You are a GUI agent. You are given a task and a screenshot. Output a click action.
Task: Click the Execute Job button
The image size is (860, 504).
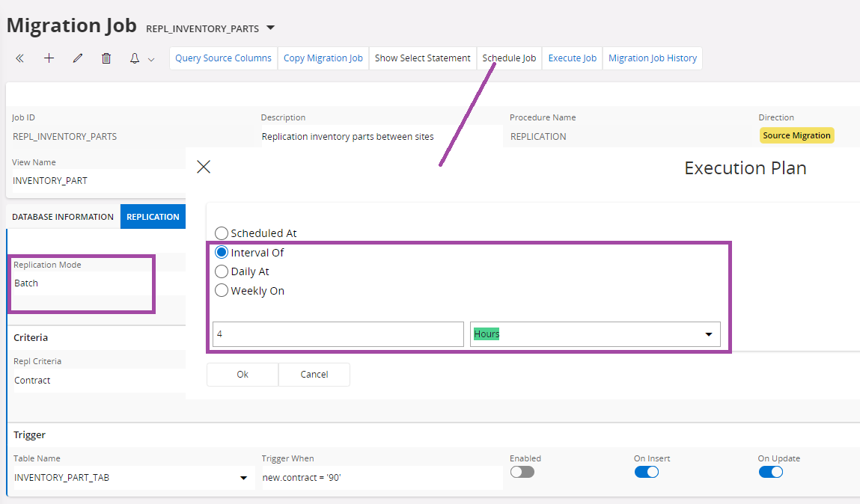(572, 58)
